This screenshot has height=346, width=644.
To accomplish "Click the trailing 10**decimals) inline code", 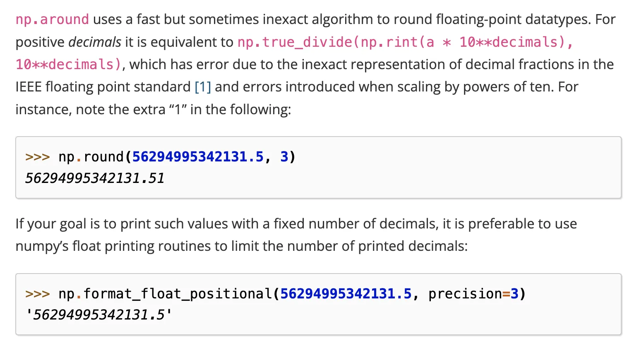I will tap(68, 65).
